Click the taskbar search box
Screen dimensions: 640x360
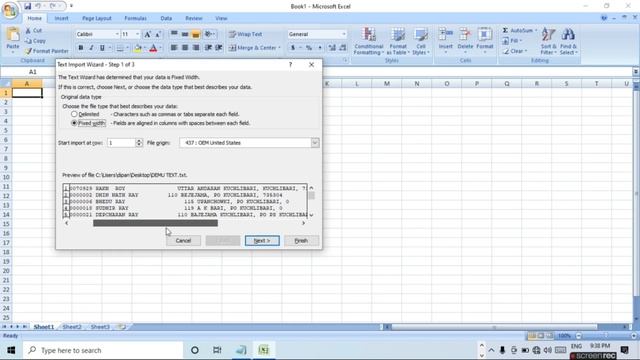tap(103, 350)
